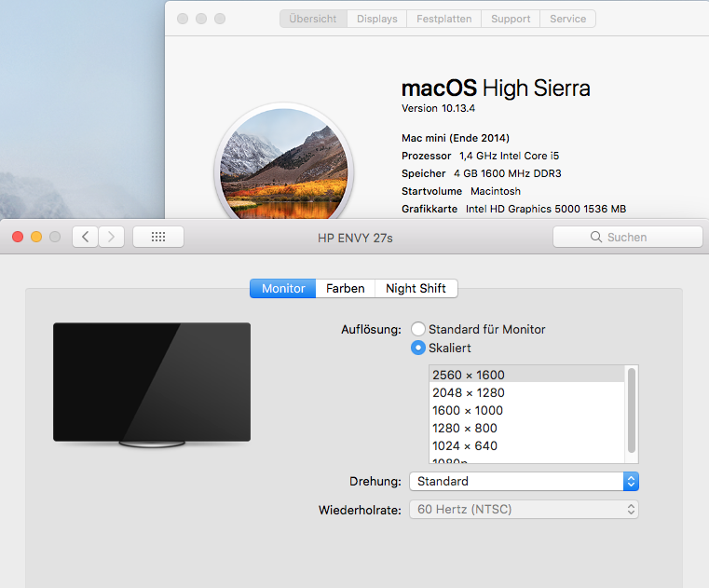Click the 4 GB 1600 MHz DDR3 text
Viewport: 709px width, 588px height.
(508, 173)
